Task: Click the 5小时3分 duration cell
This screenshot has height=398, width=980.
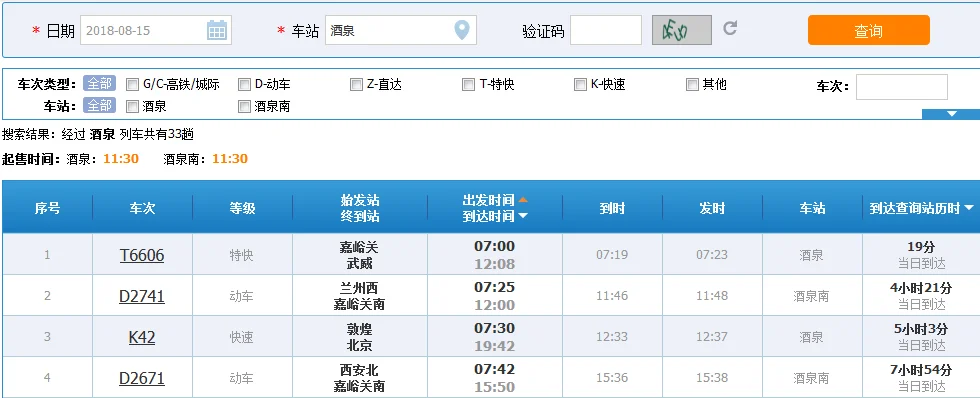Action: coord(921,329)
